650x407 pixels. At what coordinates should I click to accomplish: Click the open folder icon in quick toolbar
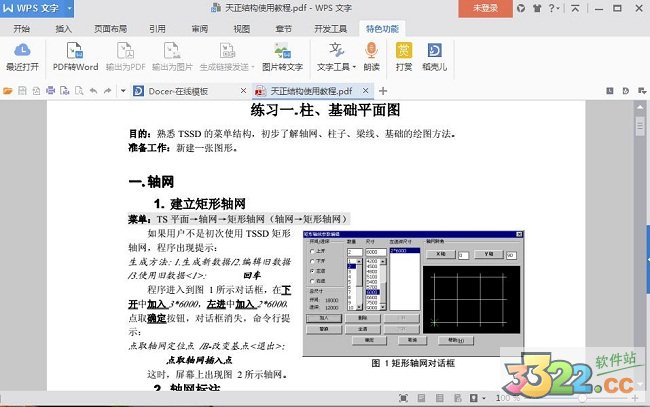click(7, 91)
